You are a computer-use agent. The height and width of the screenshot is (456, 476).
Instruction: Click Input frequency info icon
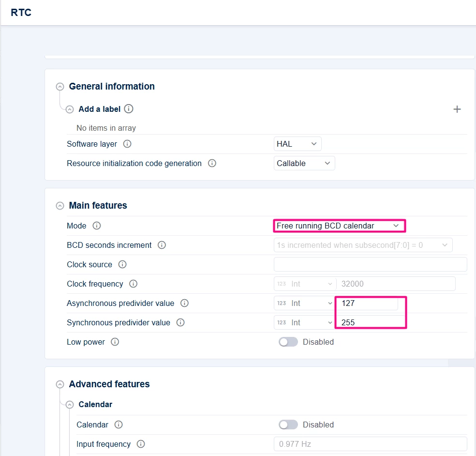click(x=141, y=444)
